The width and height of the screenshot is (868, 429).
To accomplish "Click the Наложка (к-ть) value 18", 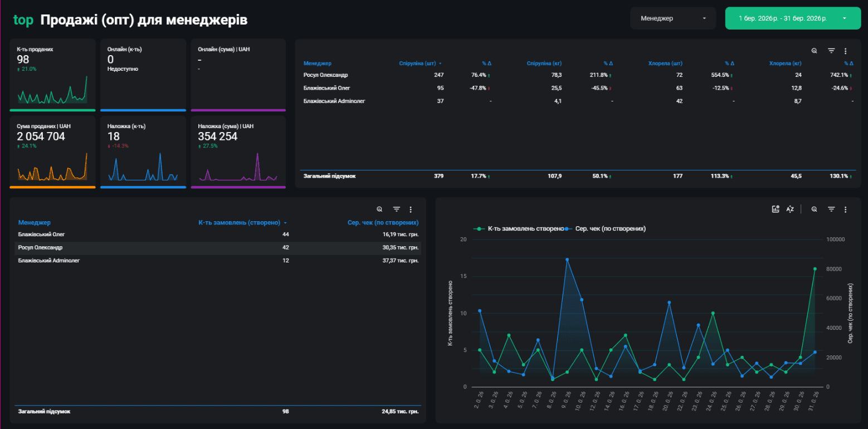I will coord(114,136).
